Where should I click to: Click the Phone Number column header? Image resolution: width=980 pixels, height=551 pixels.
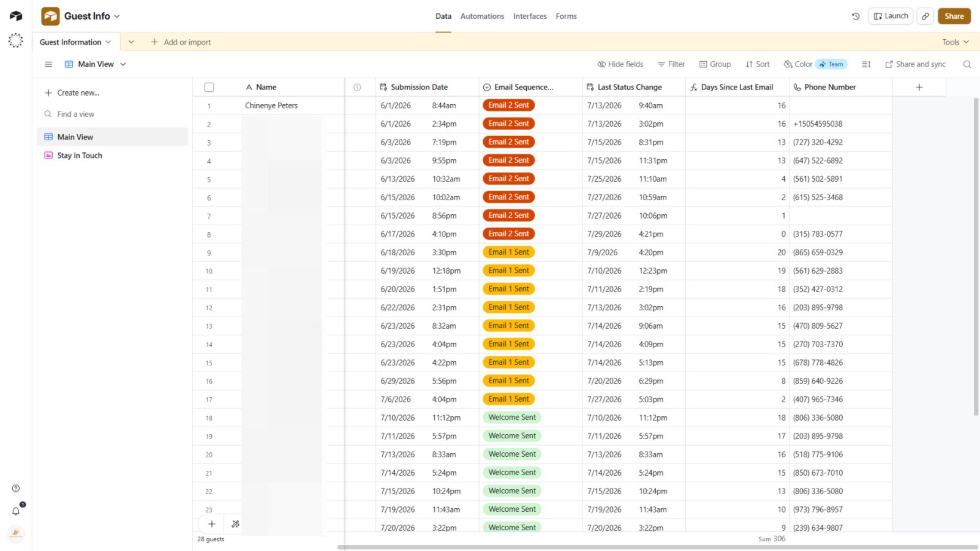coord(841,88)
